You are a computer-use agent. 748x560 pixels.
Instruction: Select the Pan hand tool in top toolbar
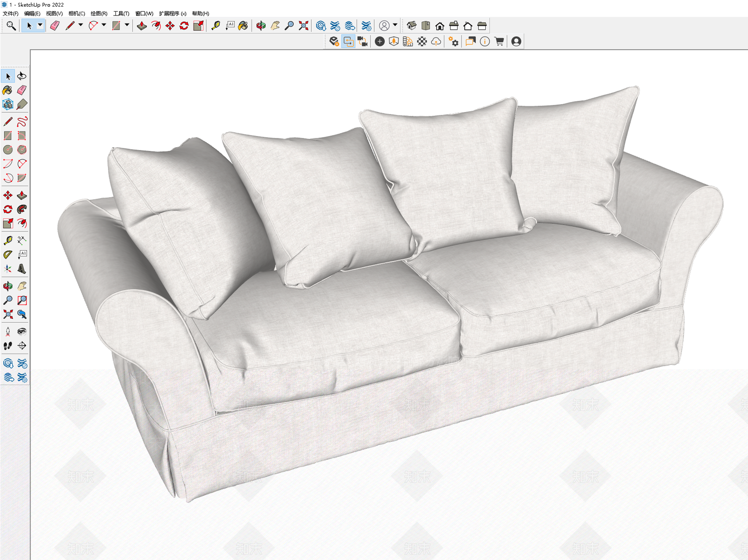pyautogui.click(x=275, y=26)
